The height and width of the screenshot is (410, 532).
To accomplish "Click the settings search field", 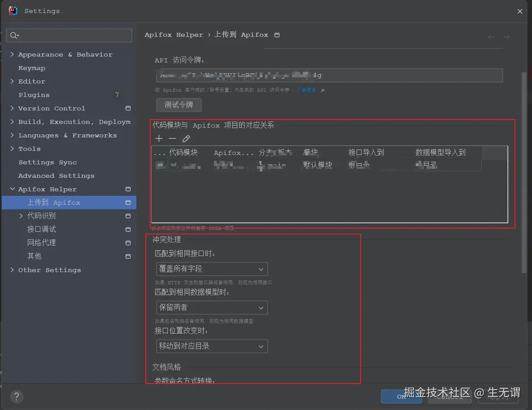I will 69,35.
